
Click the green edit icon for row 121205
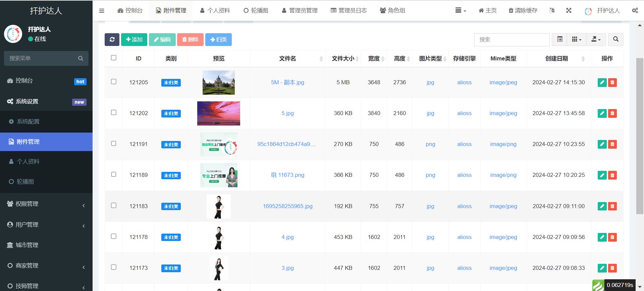pyautogui.click(x=602, y=83)
